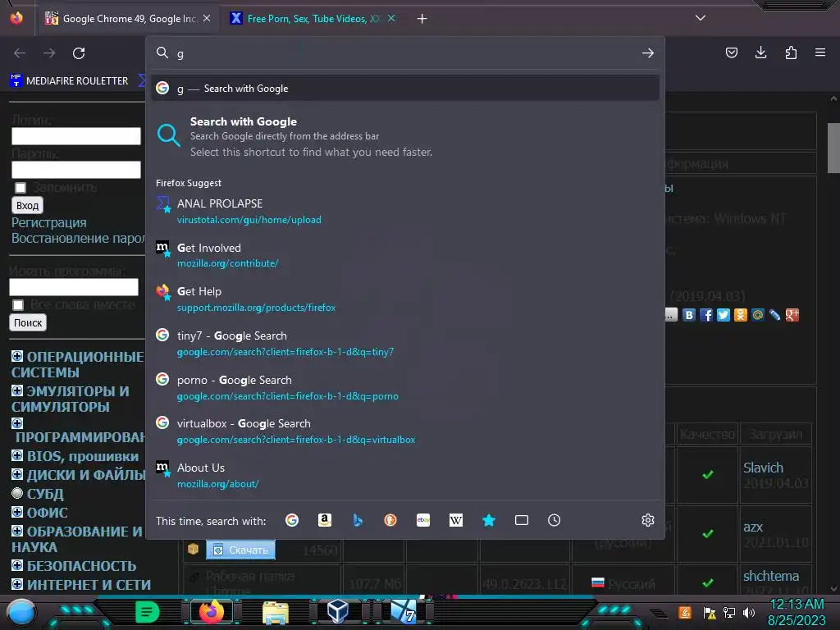Open the Downloads toolbar icon
The image size is (840, 630).
tap(760, 52)
